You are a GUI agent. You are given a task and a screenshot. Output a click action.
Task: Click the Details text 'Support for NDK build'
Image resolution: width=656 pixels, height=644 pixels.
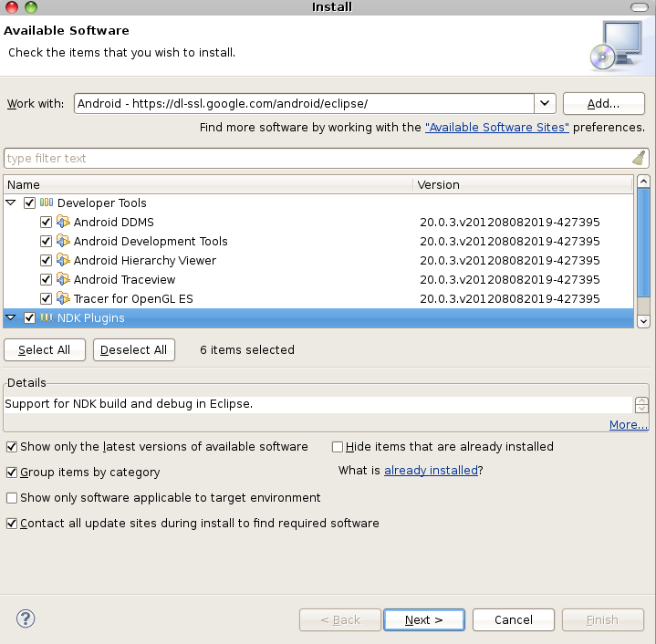pos(129,404)
